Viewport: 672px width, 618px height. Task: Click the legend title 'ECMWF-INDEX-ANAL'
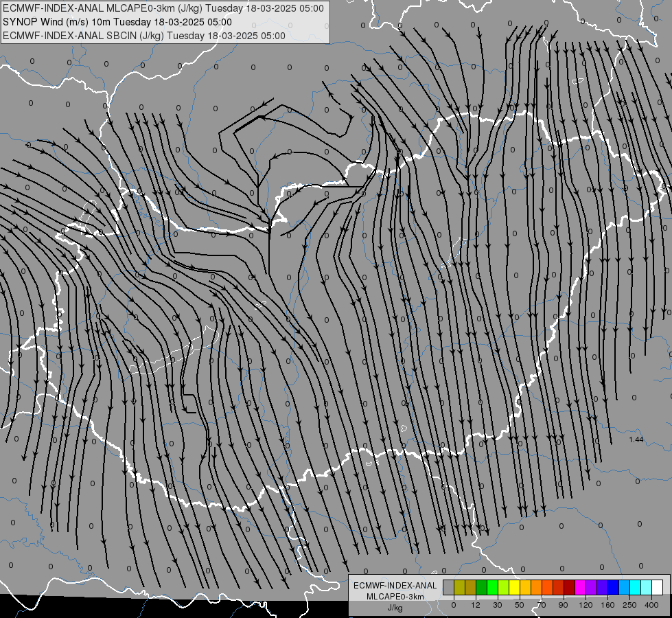(x=395, y=586)
